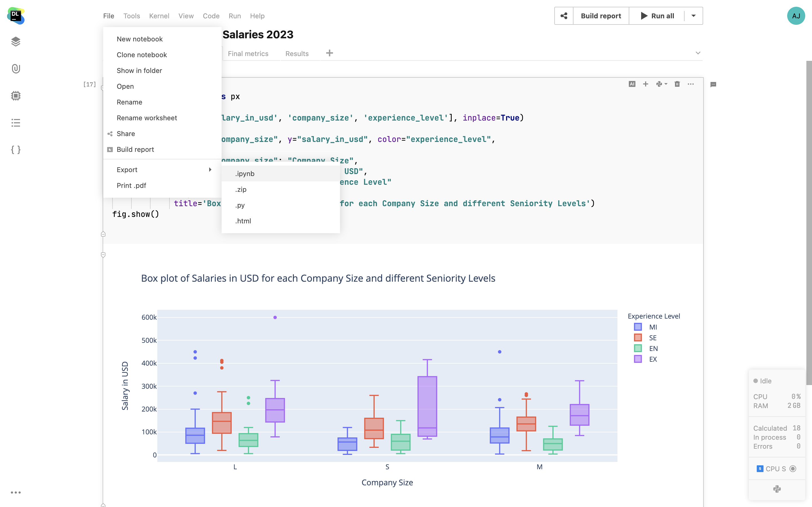The height and width of the screenshot is (507, 812).
Task: Open the table of contents sidebar icon
Action: 16,123
